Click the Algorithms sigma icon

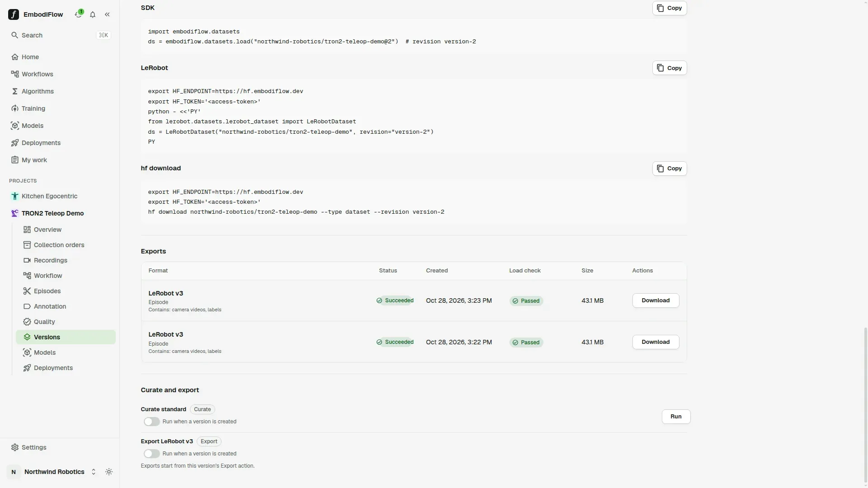coord(15,91)
